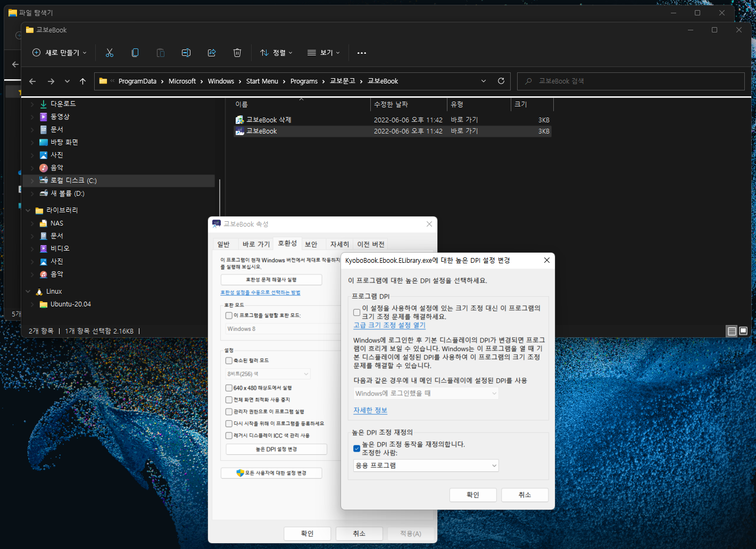The image size is (756, 549).
Task: Toggle 축소된 컬러 모드 checkbox
Action: (x=229, y=361)
